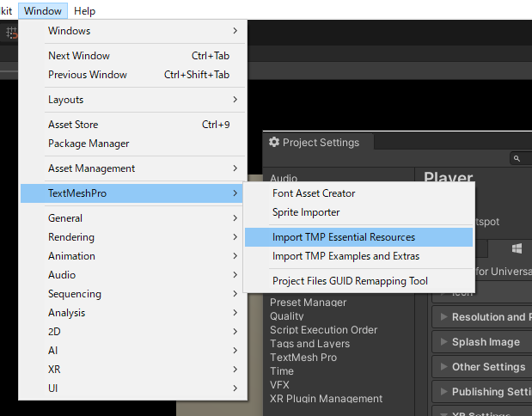This screenshot has height=416, width=532.
Task: Select Quality in Project Settings list
Action: click(x=287, y=316)
